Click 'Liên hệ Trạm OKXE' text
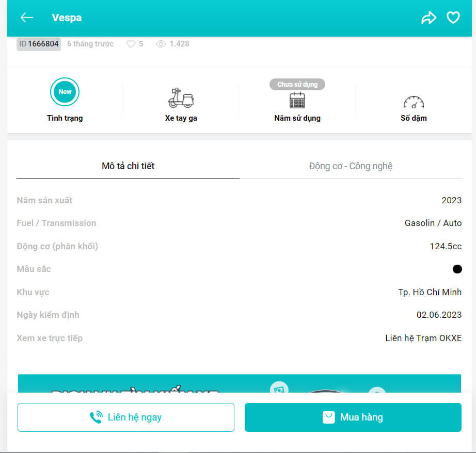This screenshot has width=476, height=453. click(423, 338)
